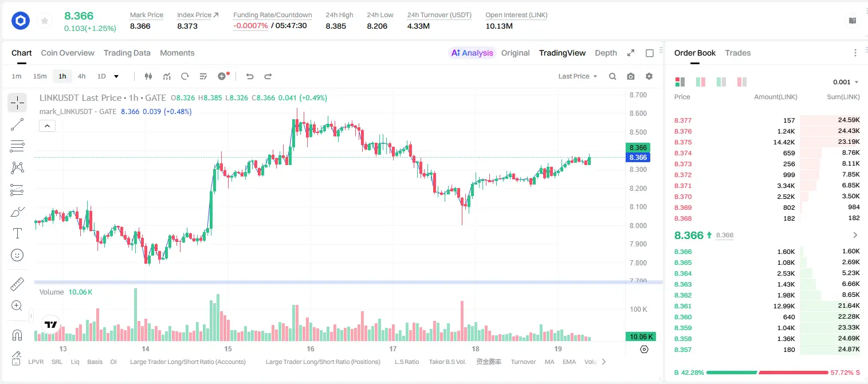Click the AI Analysis button
This screenshot has width=868, height=384.
[x=472, y=53]
